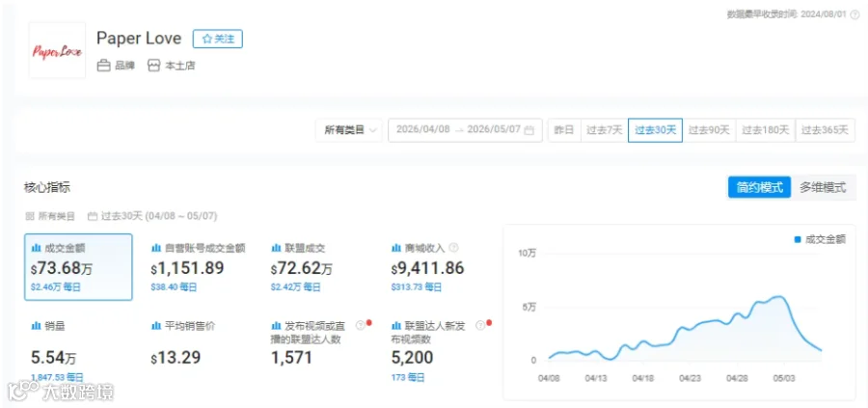Click the help icon beside data record date
Viewport: 868px width, 408px height.
pos(854,14)
